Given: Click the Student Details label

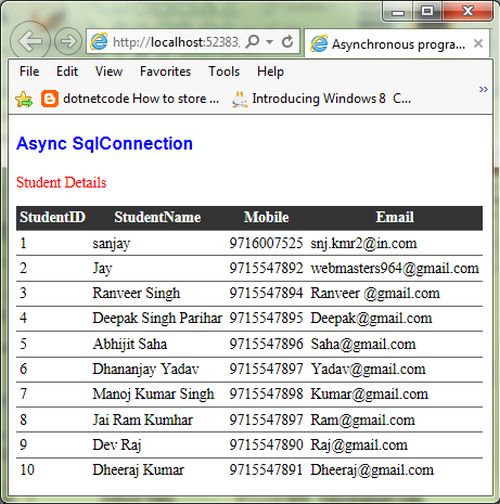Looking at the screenshot, I should (x=61, y=182).
